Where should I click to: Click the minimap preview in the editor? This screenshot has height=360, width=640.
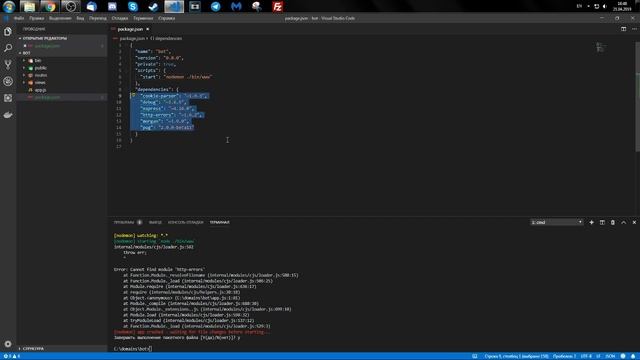600,47
